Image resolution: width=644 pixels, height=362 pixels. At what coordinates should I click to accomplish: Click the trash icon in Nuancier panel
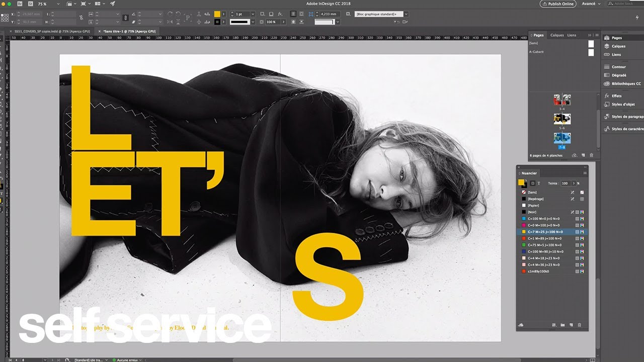[579, 325]
